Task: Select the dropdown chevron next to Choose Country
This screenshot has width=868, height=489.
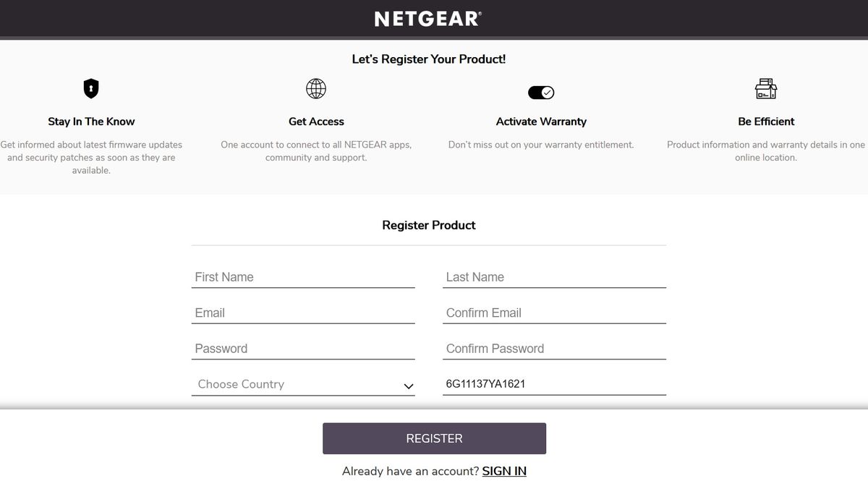Action: tap(407, 386)
